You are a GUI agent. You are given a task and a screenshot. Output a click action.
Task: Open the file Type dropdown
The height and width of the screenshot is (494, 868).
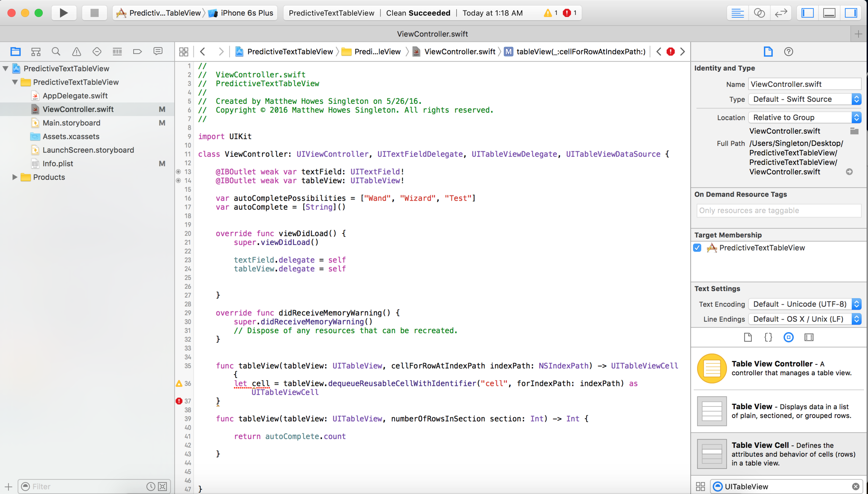(805, 99)
